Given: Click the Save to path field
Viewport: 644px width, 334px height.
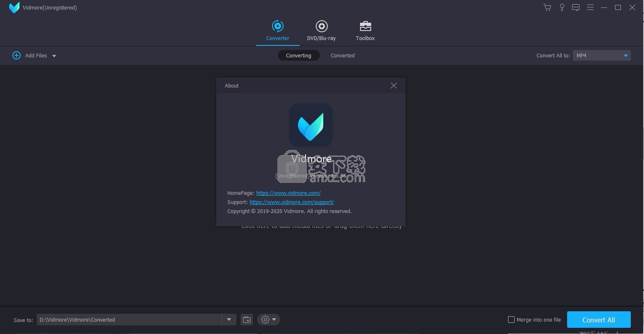Looking at the screenshot, I should tap(129, 320).
